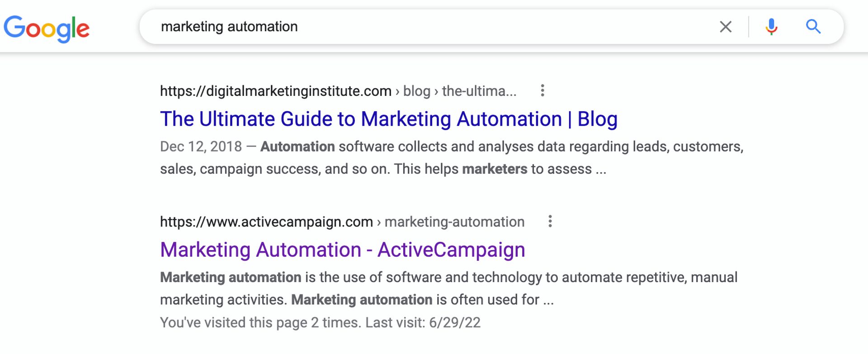868x354 pixels.
Task: Click the Dec 12, 2018 date in the snippet
Action: (x=200, y=146)
